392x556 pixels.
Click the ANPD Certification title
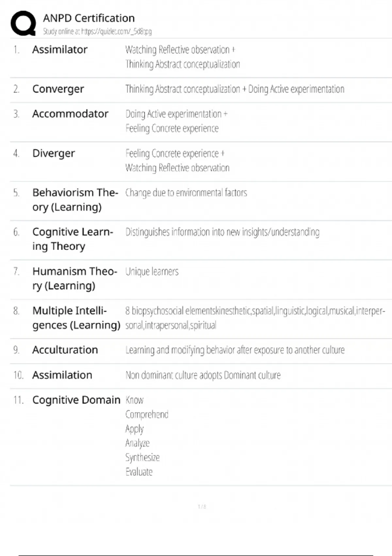point(89,18)
